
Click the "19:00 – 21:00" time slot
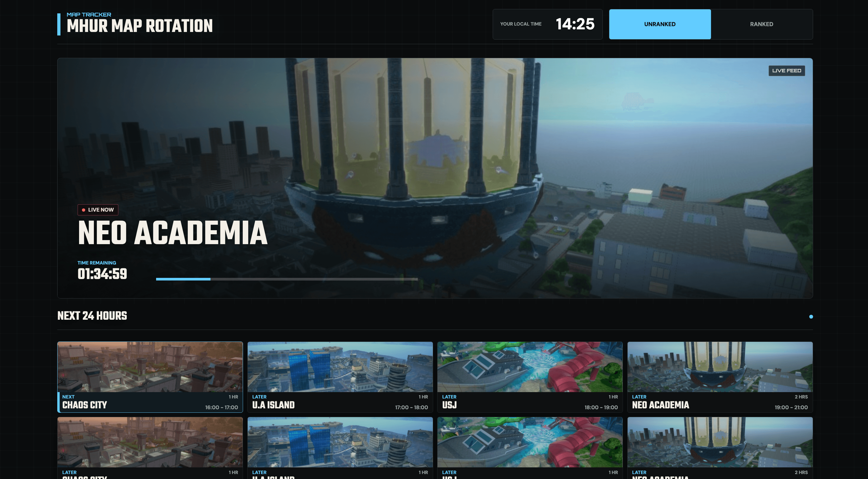click(791, 407)
